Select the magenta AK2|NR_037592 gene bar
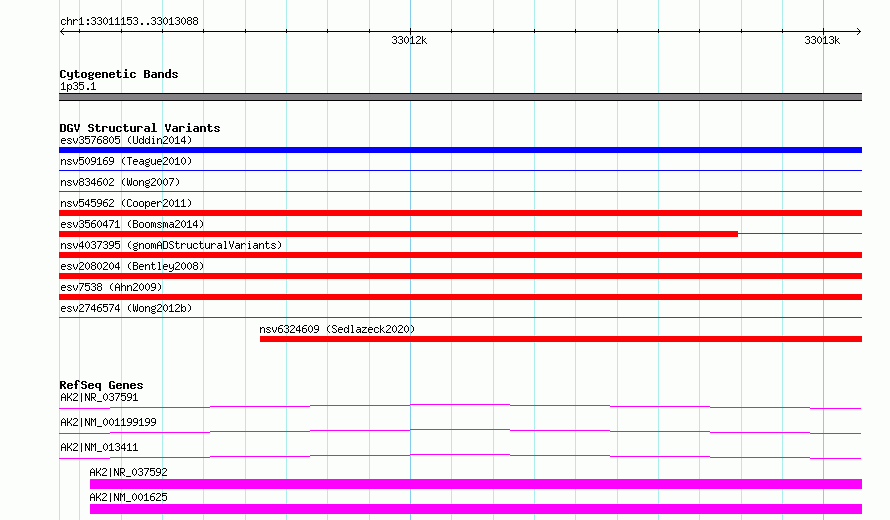Screen dimensions: 890x520 click(476, 484)
